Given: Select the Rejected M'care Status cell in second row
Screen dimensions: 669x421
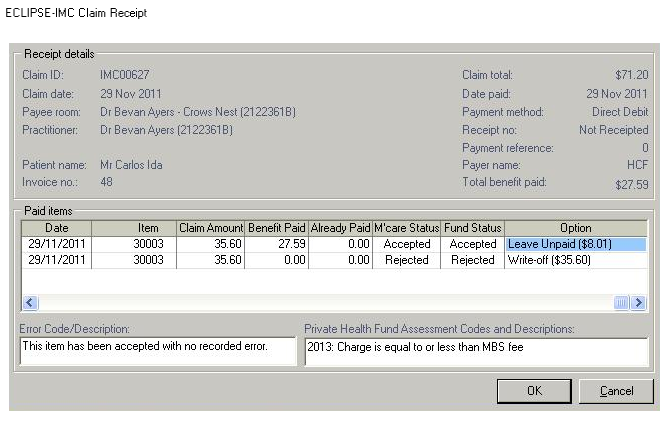Looking at the screenshot, I should click(x=407, y=260).
